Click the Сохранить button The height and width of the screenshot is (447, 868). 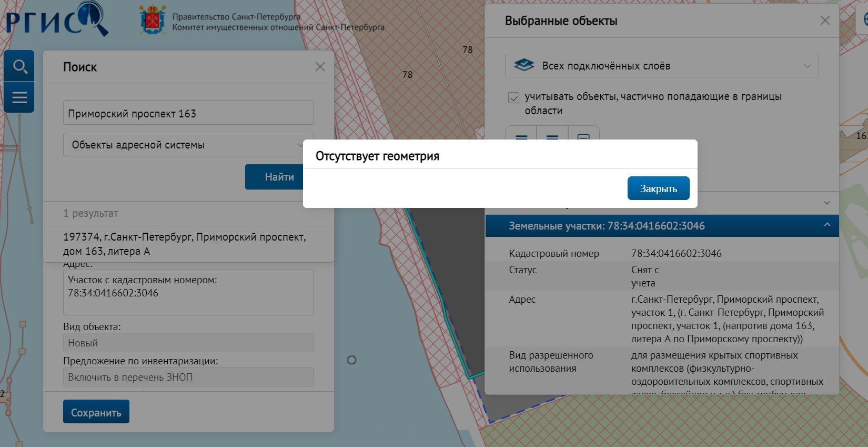point(96,412)
